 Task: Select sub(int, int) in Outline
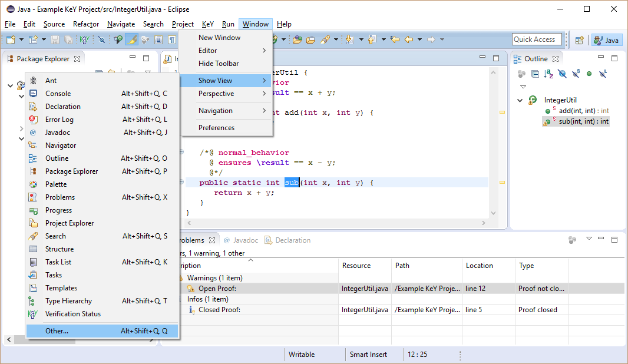coord(576,121)
